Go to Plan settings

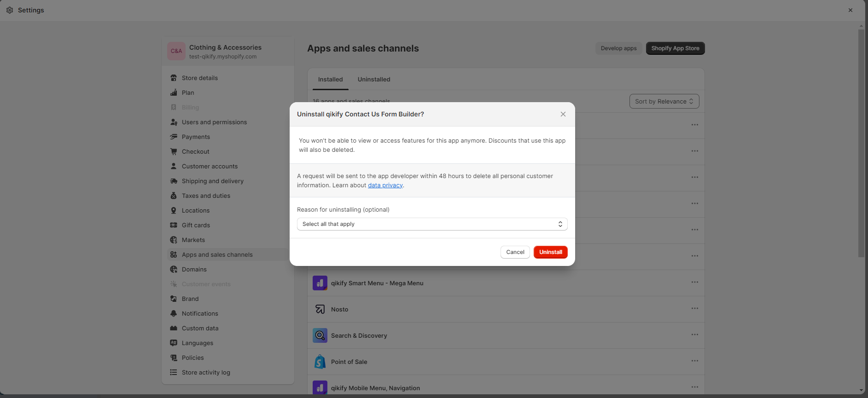click(228, 92)
